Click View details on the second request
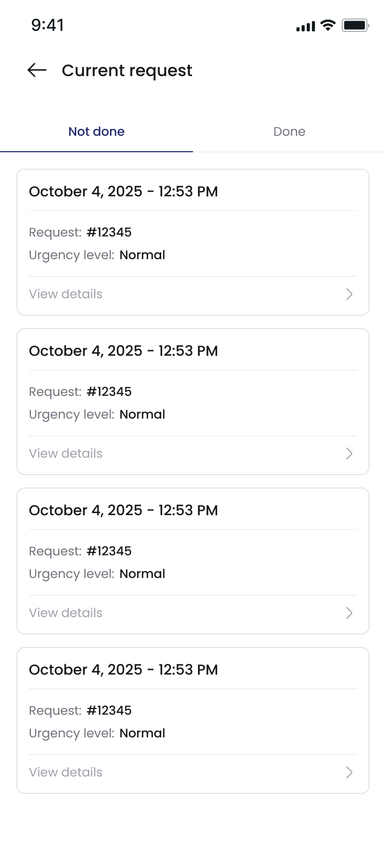Screen dimensions: 386x868 pos(65,454)
